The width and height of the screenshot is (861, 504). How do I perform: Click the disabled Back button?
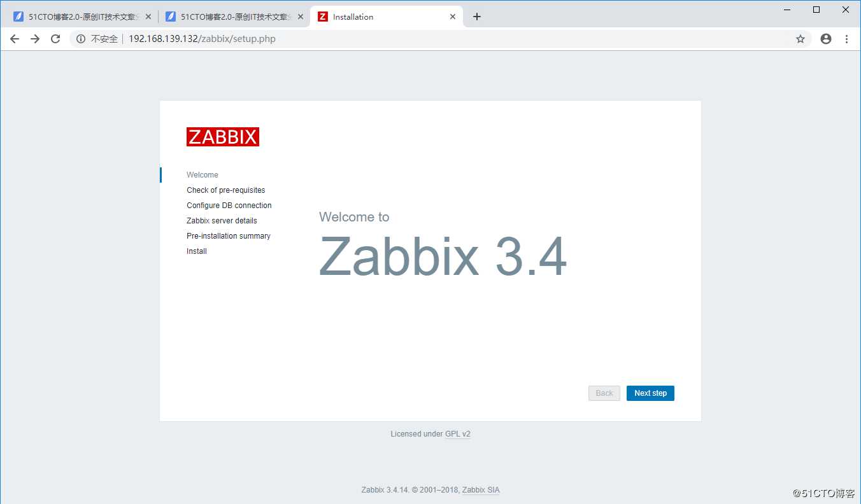[604, 393]
